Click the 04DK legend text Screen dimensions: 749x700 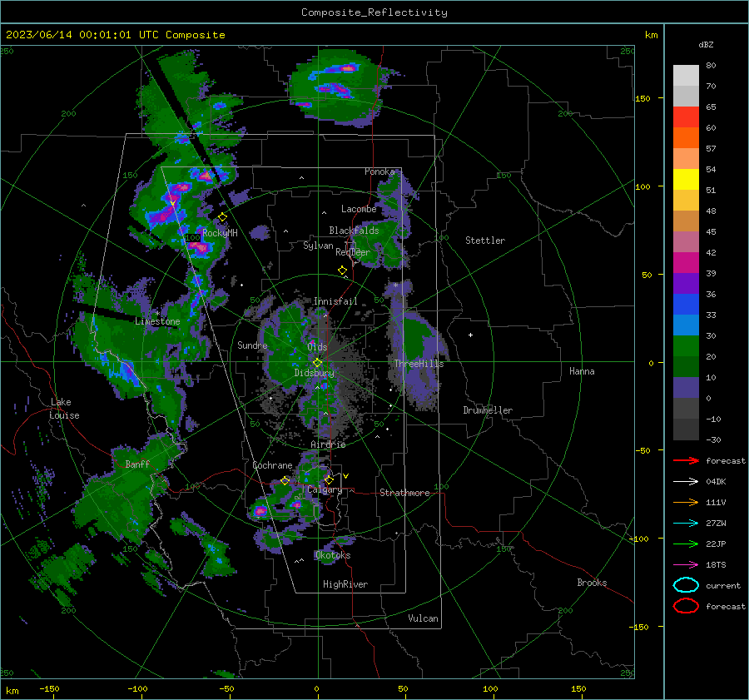coord(716,482)
